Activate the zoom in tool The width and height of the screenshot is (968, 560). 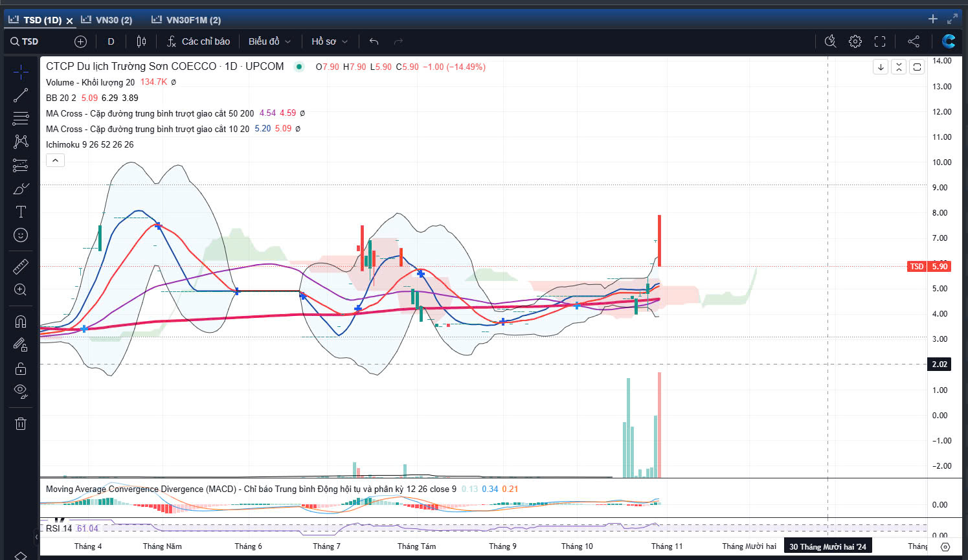point(21,289)
